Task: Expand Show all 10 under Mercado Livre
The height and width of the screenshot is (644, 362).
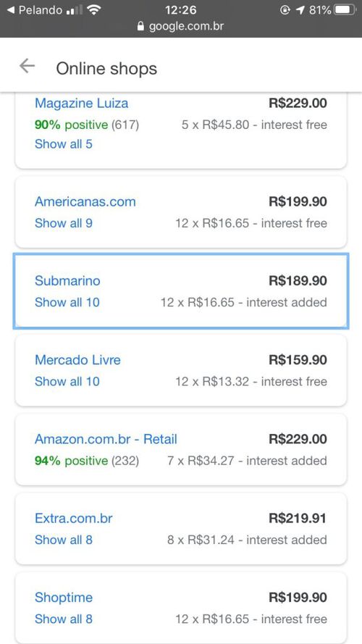Action: [67, 382]
